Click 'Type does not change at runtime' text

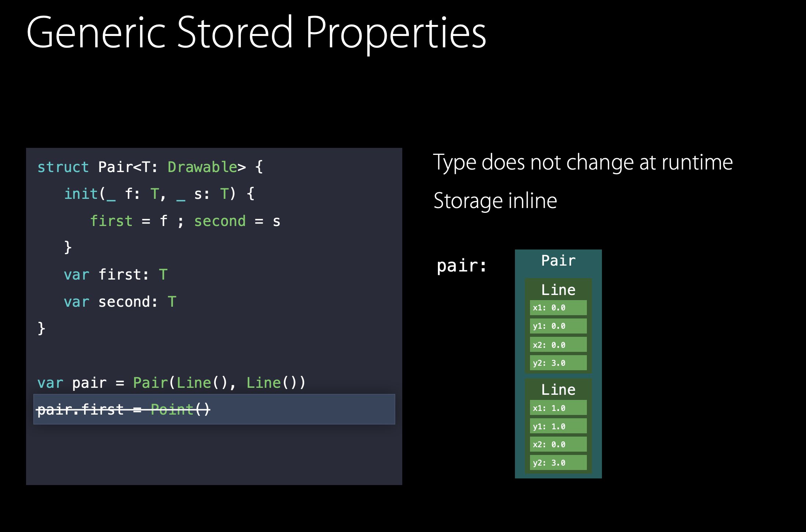coord(582,163)
